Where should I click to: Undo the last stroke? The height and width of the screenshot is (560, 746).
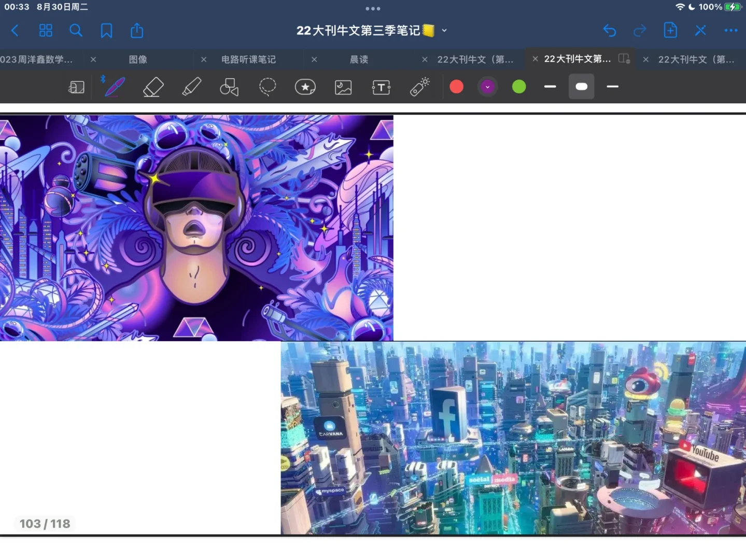610,31
